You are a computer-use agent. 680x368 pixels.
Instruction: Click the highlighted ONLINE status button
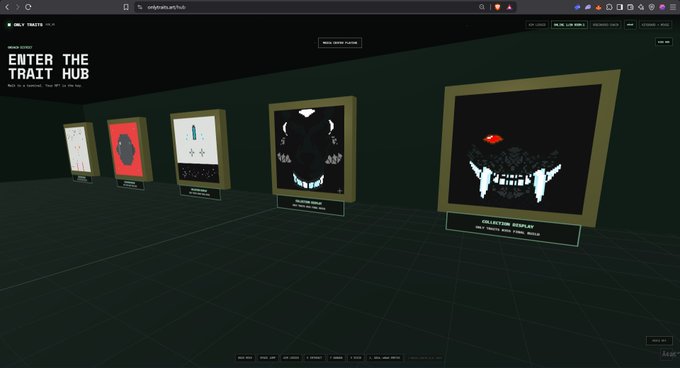point(569,25)
